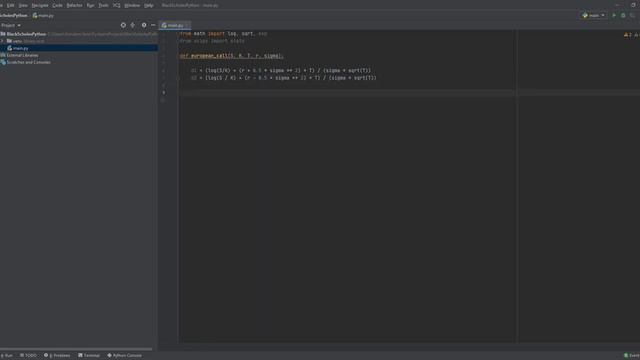Viewport: 640px width, 360px height.
Task: Click the 'from math import' code line
Action: click(223, 34)
